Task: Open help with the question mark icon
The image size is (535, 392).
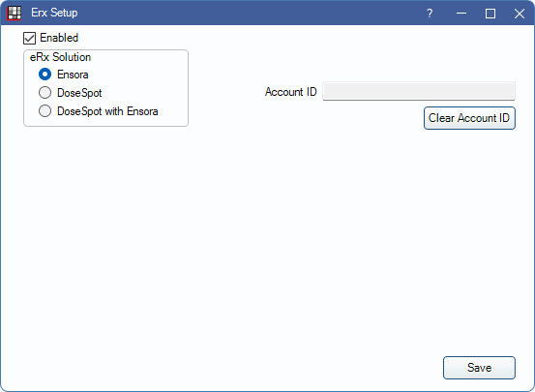Action: [x=430, y=14]
